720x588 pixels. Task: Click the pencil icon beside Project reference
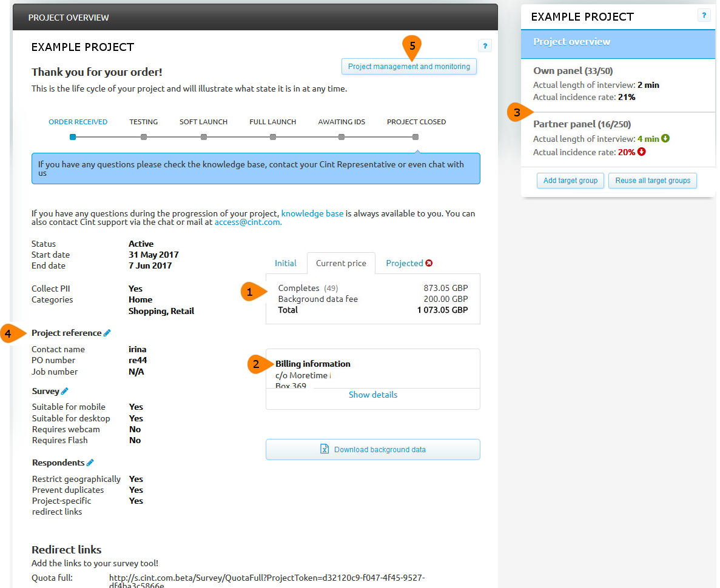(x=107, y=333)
